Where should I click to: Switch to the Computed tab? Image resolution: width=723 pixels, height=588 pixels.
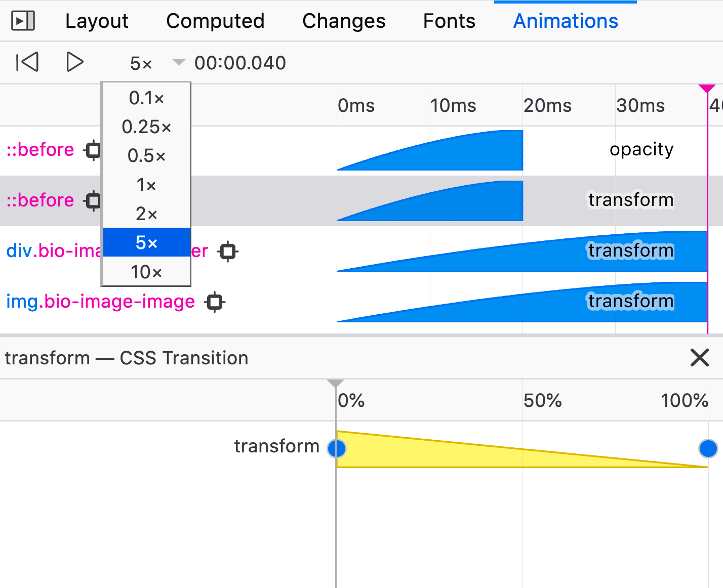click(x=215, y=21)
